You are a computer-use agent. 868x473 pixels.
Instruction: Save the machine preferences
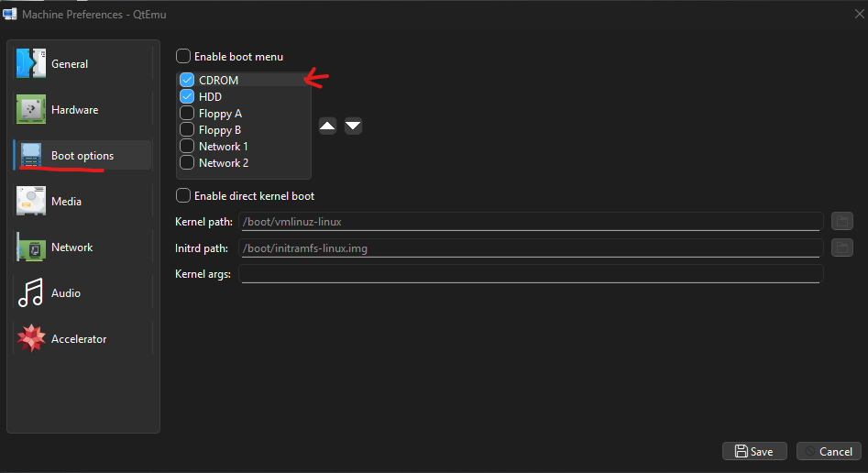click(x=753, y=451)
